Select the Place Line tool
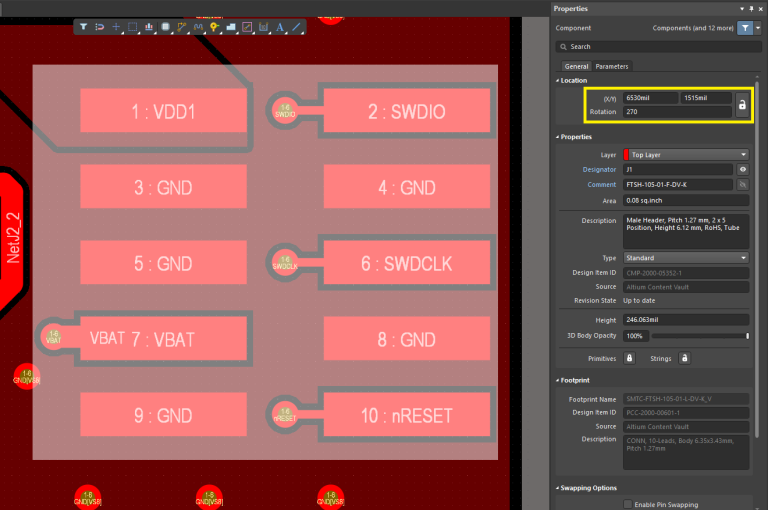The height and width of the screenshot is (510, 768). point(296,27)
